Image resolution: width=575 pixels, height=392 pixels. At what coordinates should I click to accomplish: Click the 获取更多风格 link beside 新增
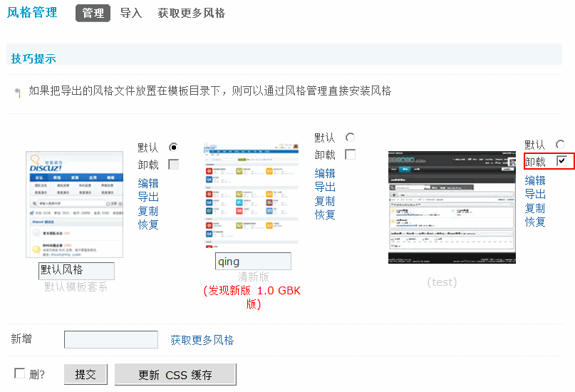202,340
